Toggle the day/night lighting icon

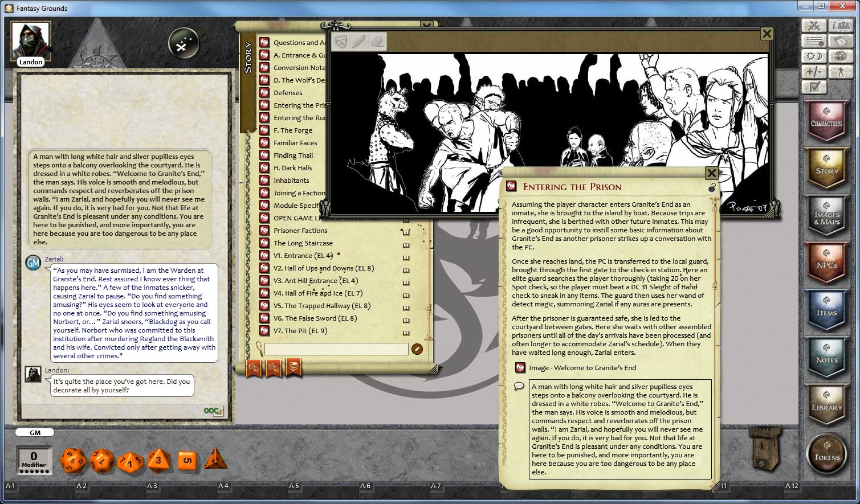coord(814,56)
